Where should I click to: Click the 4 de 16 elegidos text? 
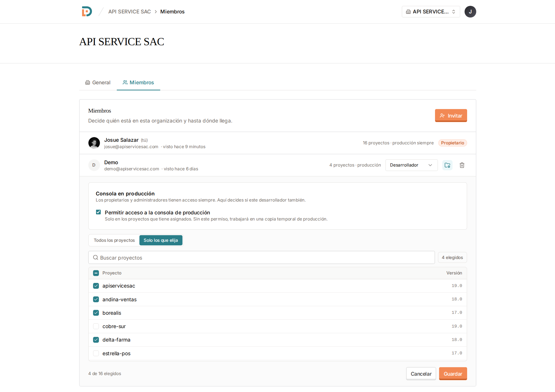click(x=105, y=374)
